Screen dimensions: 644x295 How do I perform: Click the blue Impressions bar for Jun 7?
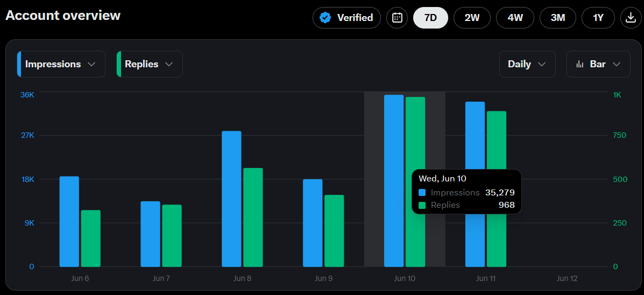(x=150, y=234)
